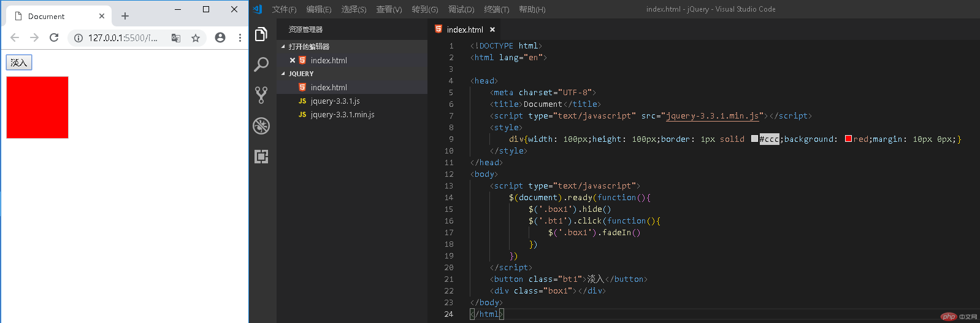Screen dimensions: 980x323
Task: Click the translate page icon in Chrome
Action: (176, 38)
